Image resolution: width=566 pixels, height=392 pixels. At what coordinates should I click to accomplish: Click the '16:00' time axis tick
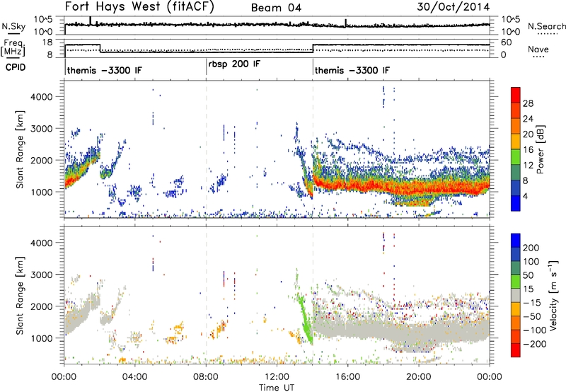pos(347,376)
